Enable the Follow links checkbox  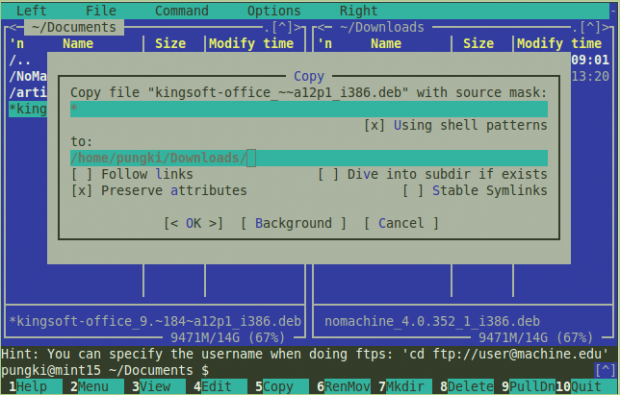pyautogui.click(x=132, y=174)
